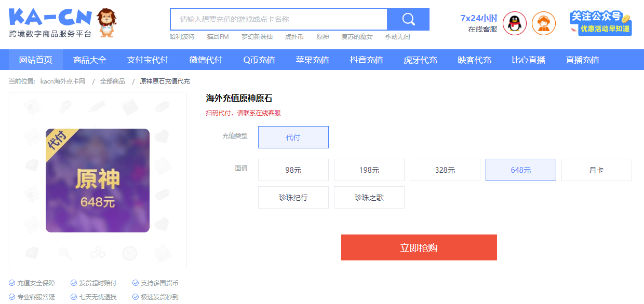Click the 关注公众号 promo badge

pyautogui.click(x=600, y=23)
